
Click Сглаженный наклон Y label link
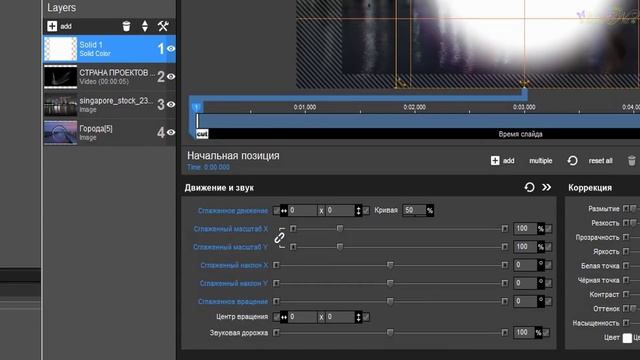[x=233, y=283]
